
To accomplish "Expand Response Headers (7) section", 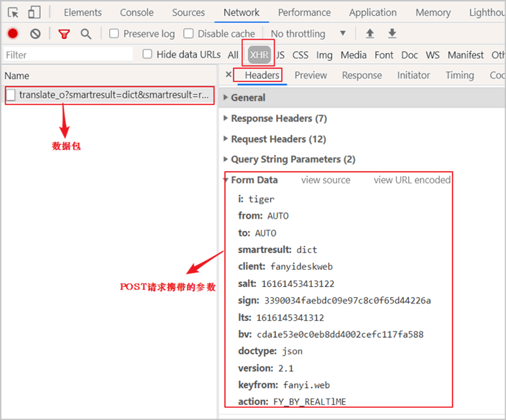I will pyautogui.click(x=275, y=119).
